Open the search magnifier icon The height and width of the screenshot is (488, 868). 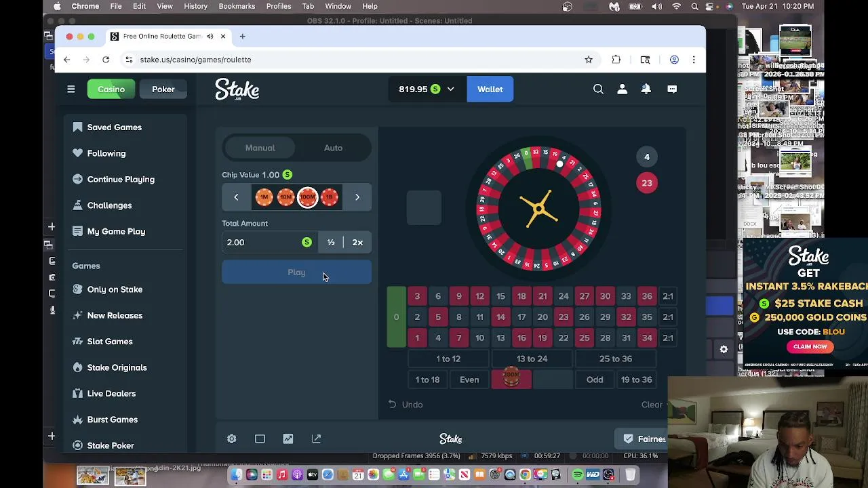coord(598,89)
